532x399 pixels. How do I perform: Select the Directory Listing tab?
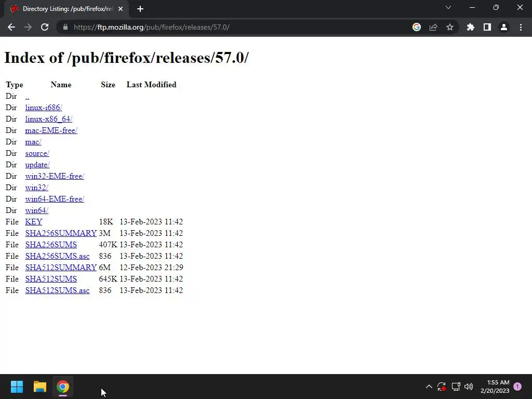[66, 9]
